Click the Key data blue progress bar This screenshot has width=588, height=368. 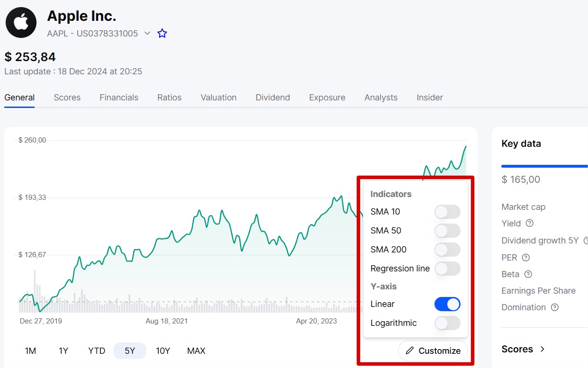pyautogui.click(x=544, y=166)
